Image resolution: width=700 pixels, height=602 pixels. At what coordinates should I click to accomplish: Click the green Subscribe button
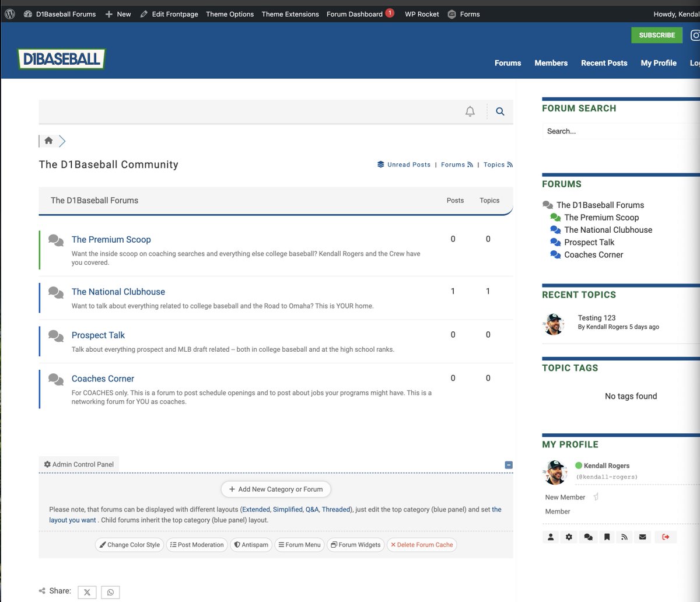point(657,35)
